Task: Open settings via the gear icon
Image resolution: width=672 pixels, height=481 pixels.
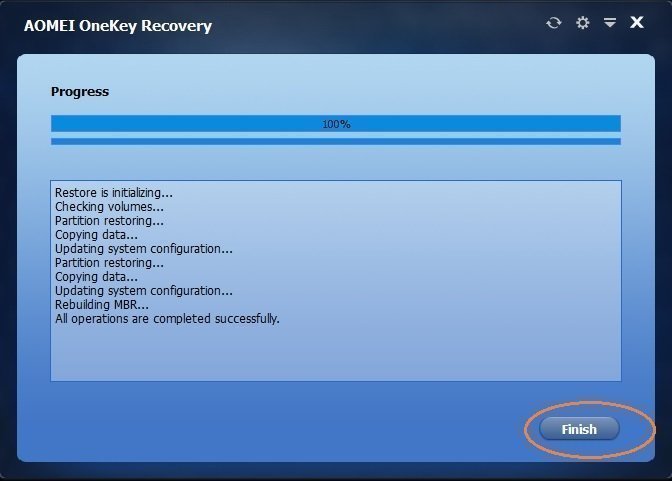Action: pos(582,22)
